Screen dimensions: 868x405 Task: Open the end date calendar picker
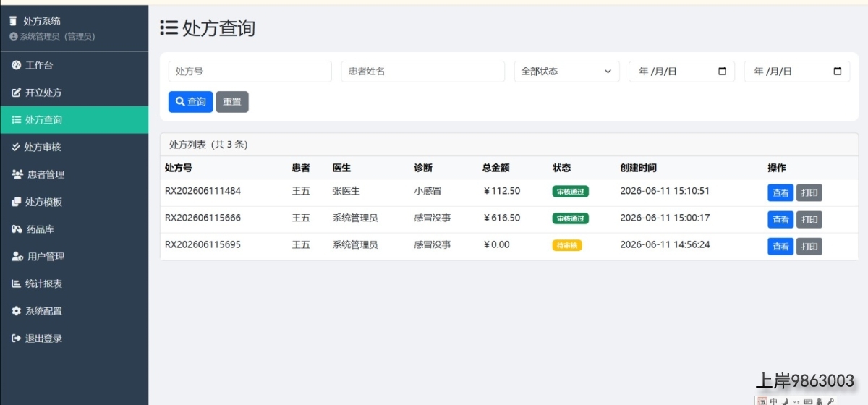[x=838, y=72]
